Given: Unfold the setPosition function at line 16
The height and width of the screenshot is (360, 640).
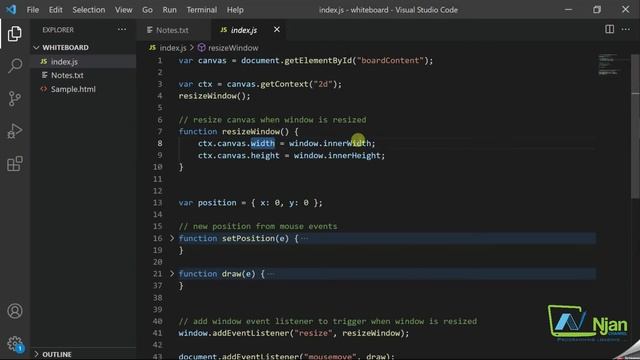Looking at the screenshot, I should (172, 238).
